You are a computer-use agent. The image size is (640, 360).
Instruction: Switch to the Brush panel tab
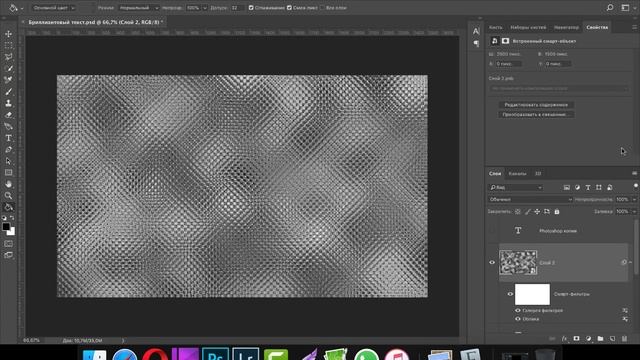pos(496,27)
